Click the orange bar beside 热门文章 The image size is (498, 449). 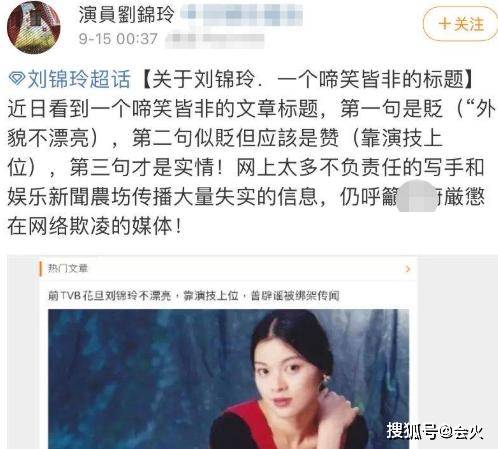click(40, 269)
